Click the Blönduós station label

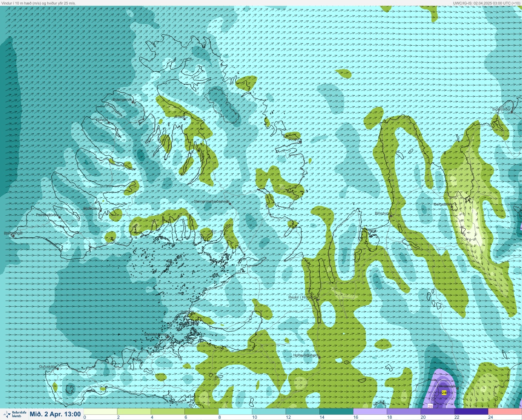coord(383,213)
